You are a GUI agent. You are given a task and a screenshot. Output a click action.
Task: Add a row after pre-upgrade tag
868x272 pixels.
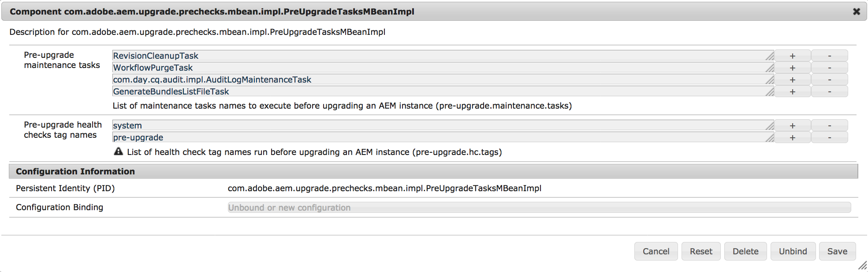(792, 137)
